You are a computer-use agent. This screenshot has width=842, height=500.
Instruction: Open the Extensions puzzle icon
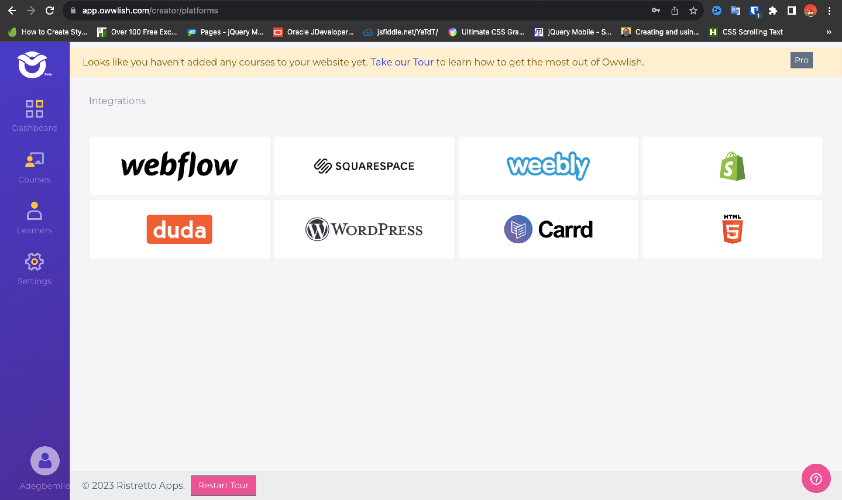pos(773,11)
